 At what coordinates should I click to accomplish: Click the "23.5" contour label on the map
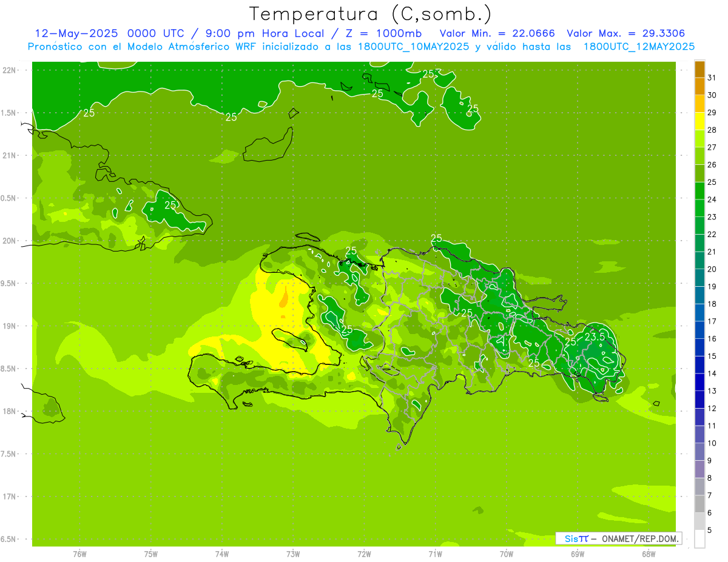(595, 336)
